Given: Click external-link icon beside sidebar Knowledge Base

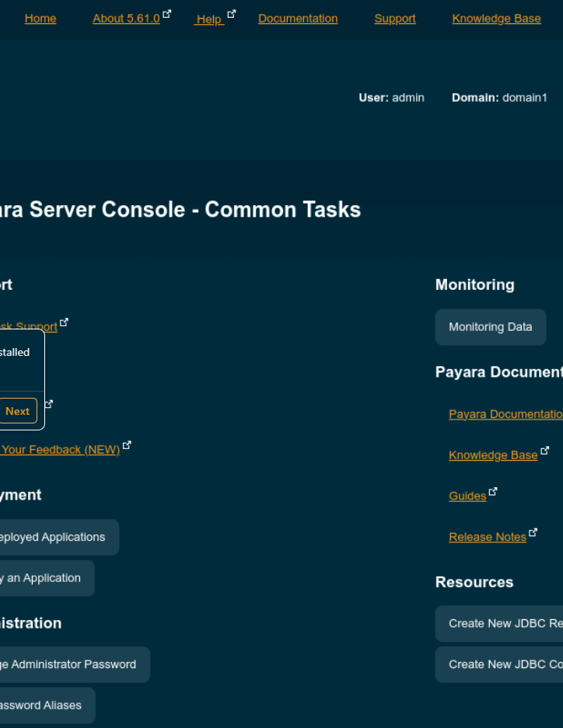Looking at the screenshot, I should [545, 451].
